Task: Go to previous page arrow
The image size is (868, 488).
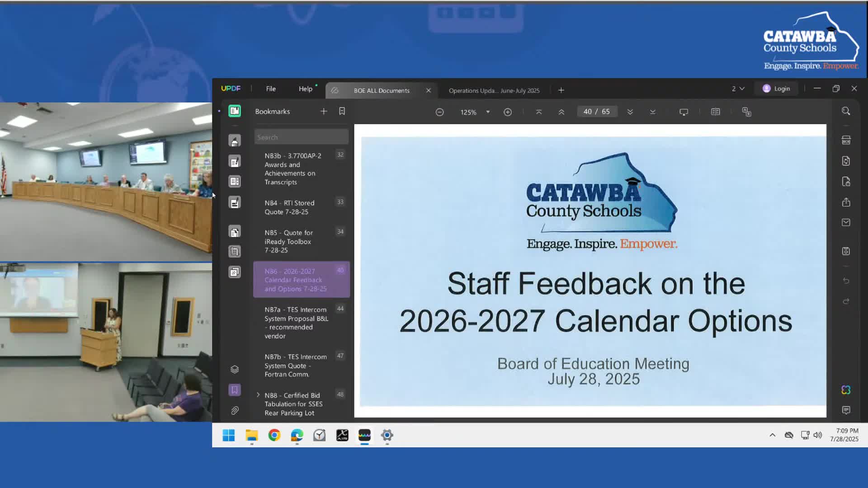Action: (561, 112)
